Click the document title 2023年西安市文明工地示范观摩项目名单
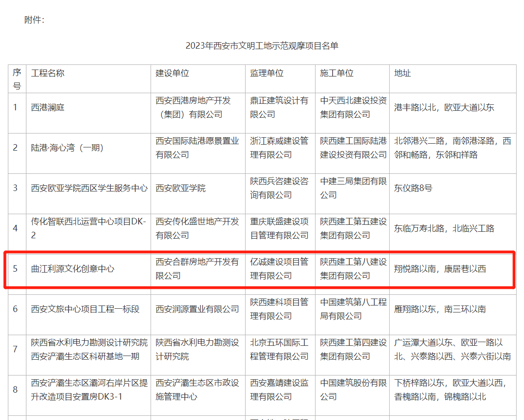524x420 pixels. click(x=262, y=45)
